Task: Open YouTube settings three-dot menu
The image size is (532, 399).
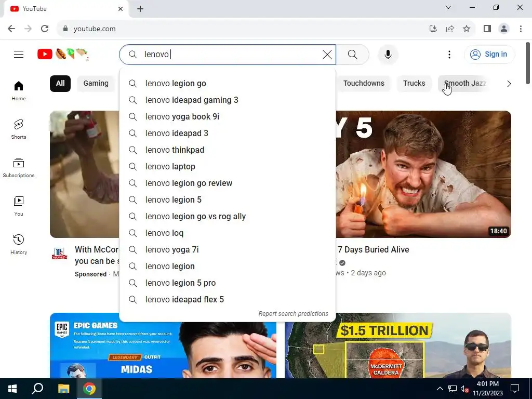Action: (x=449, y=54)
